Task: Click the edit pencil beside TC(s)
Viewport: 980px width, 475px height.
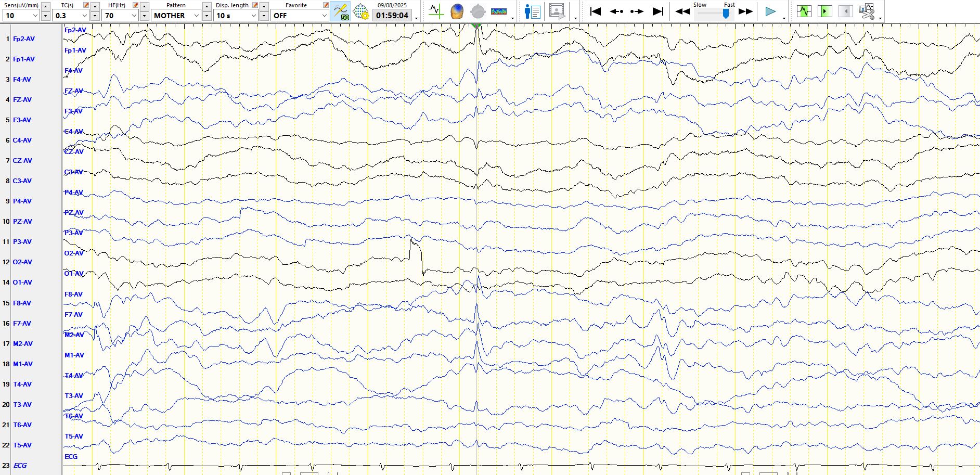Action: pos(86,5)
